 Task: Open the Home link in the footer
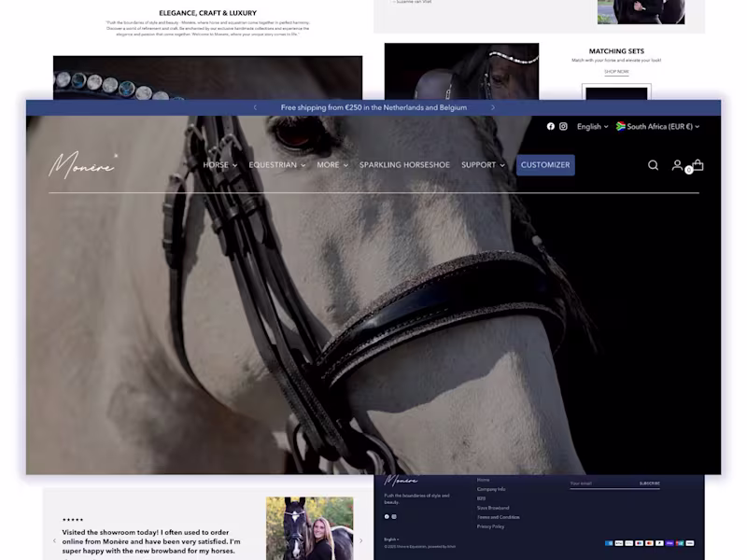click(x=483, y=480)
